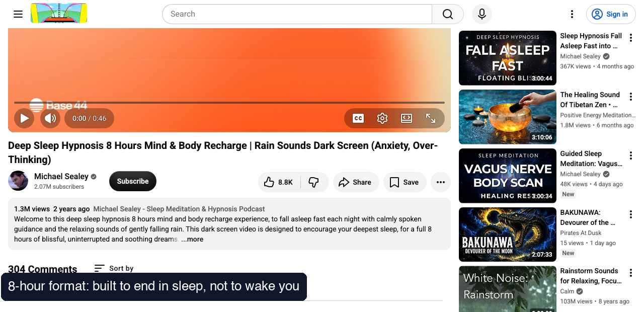The height and width of the screenshot is (312, 644).
Task: Enter full screen mode
Action: coord(431,118)
